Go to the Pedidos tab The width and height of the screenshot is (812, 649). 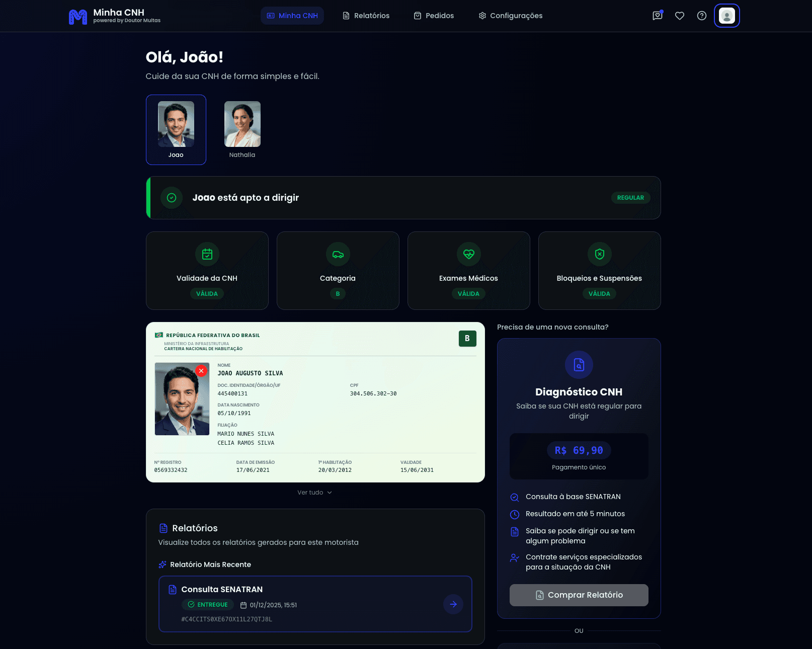point(434,16)
